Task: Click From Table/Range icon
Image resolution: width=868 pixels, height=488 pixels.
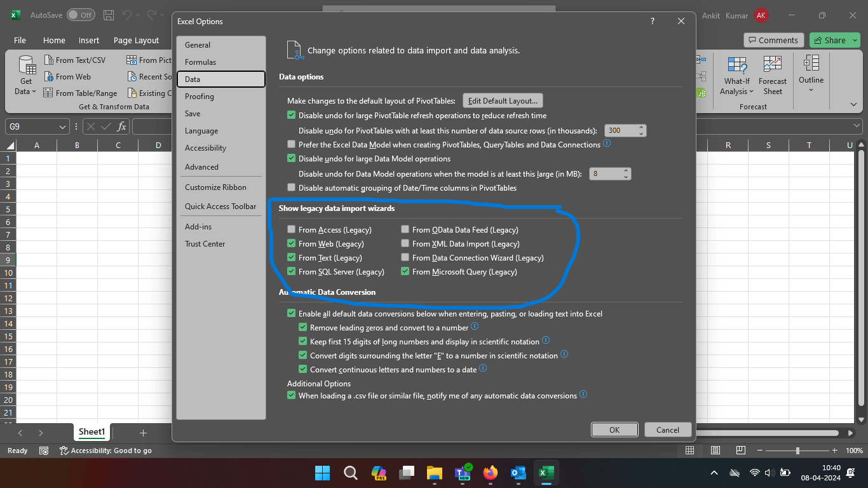Action: coord(49,93)
